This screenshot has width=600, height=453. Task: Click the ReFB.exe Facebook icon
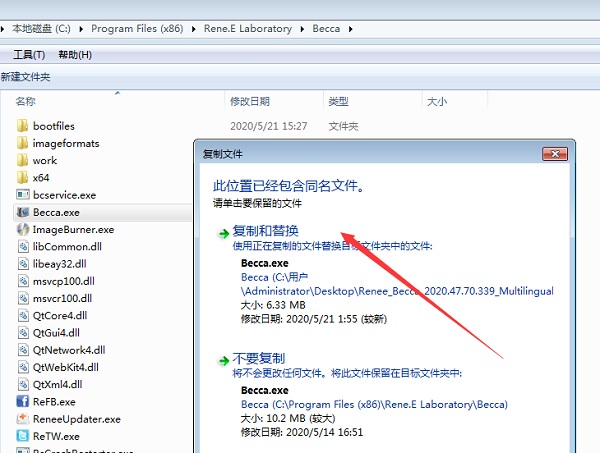(23, 401)
